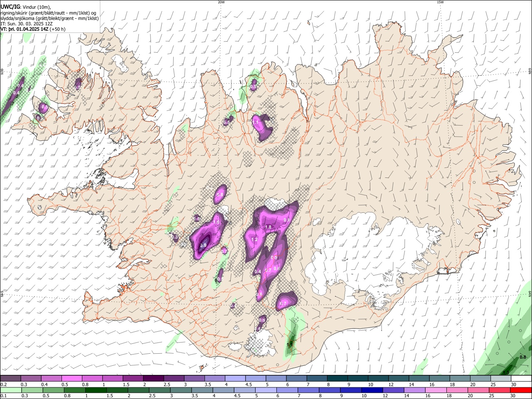The width and height of the screenshot is (532, 399).
Task: Click the '1.9' snowfall value on the map
Action: (x=216, y=222)
